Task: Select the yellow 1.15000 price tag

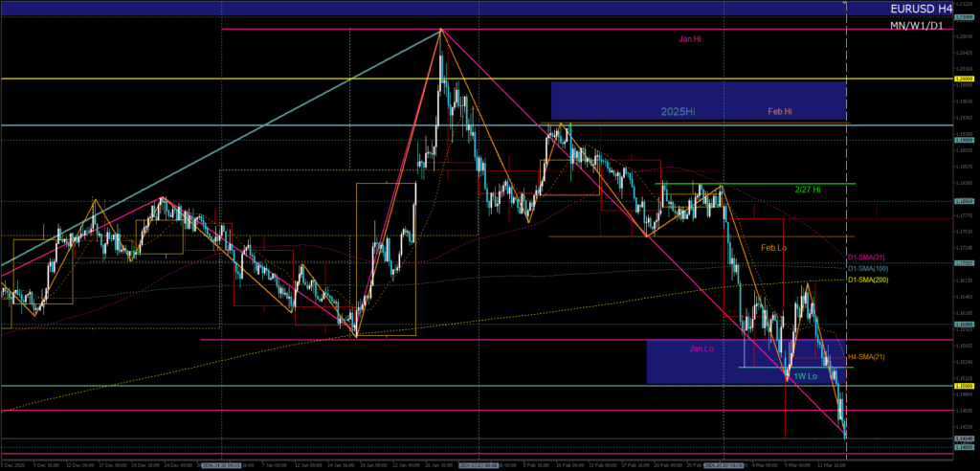Action: point(964,386)
